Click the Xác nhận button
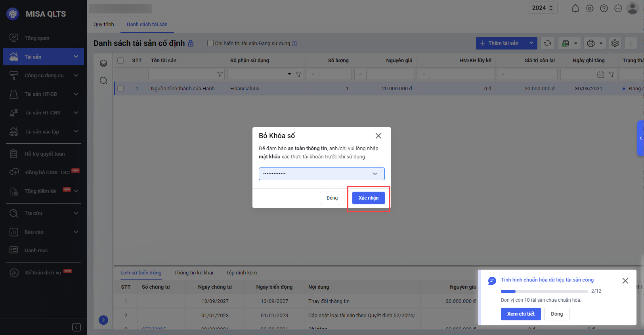The height and width of the screenshot is (335, 644). coord(368,198)
